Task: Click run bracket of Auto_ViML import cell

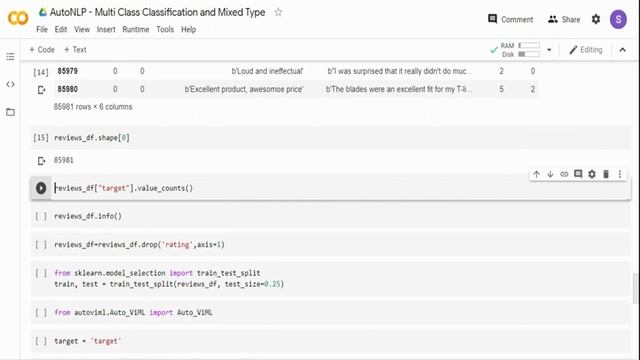Action: tap(41, 313)
